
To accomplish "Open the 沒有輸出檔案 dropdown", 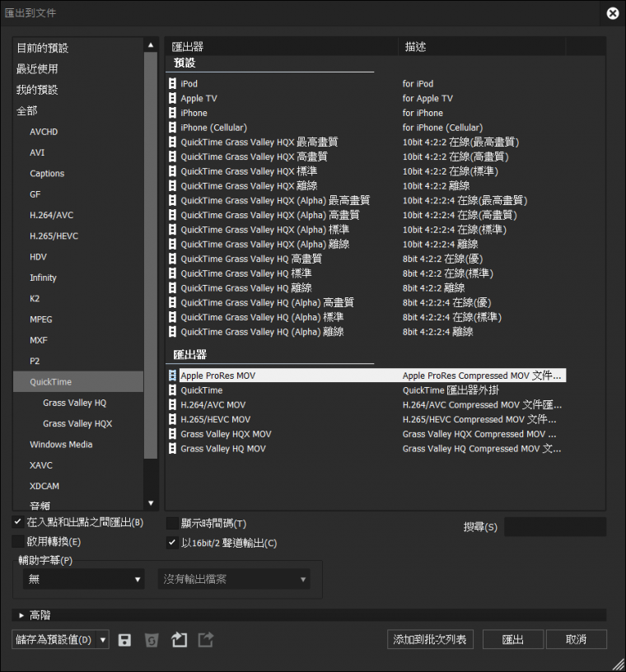I will (x=234, y=579).
